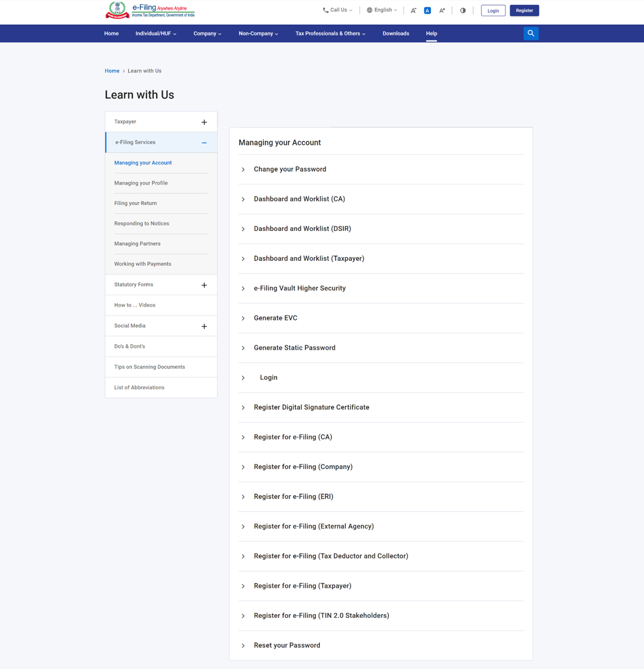Increase font size using the A+ icon
Viewport: 644px width, 669px height.
click(x=442, y=10)
